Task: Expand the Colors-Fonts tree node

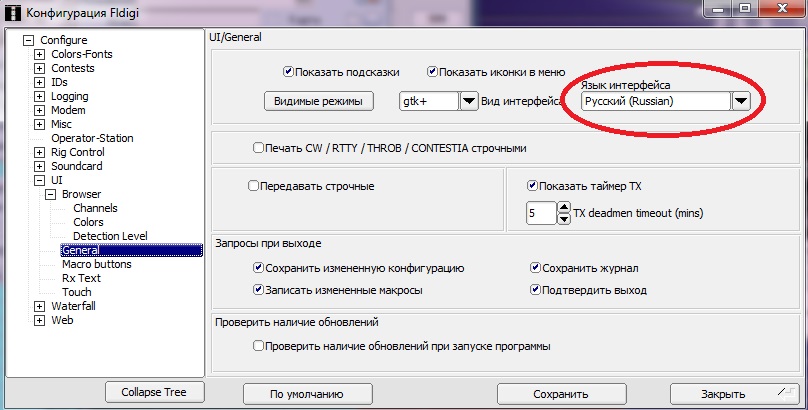Action: coord(40,54)
